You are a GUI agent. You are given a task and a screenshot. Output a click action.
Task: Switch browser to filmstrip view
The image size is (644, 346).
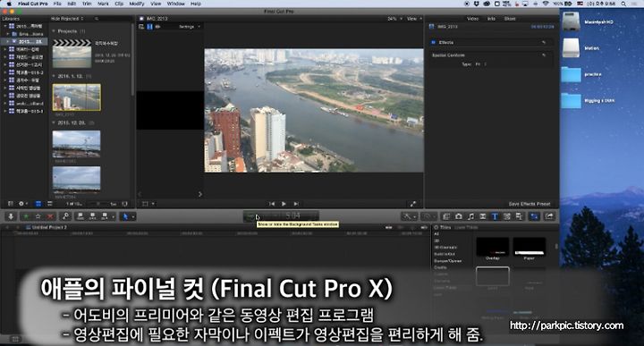coord(38,204)
